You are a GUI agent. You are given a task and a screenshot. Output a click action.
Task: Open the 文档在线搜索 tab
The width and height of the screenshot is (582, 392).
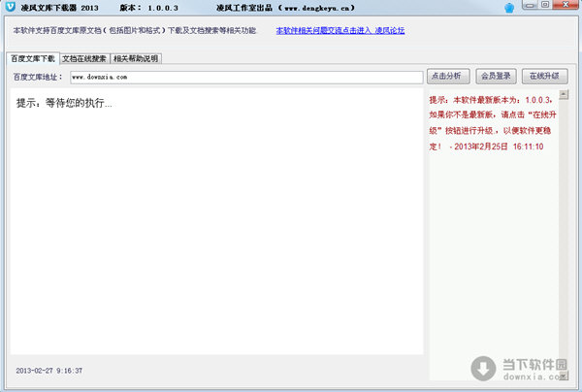(x=84, y=58)
